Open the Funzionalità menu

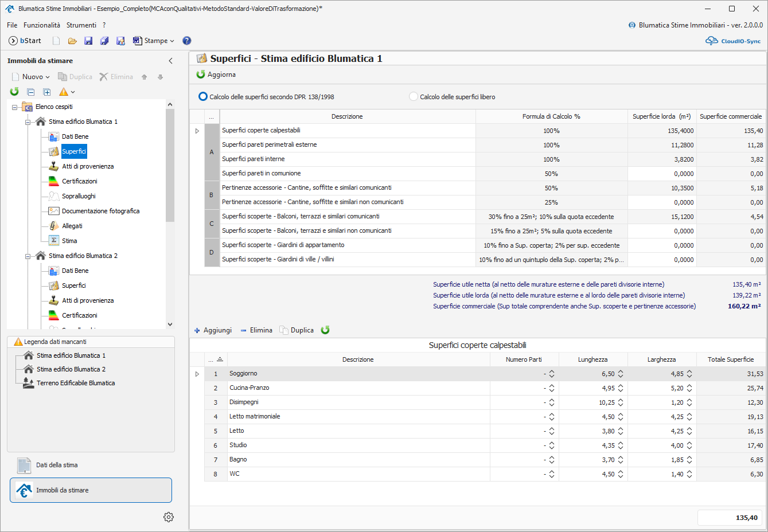pyautogui.click(x=41, y=25)
